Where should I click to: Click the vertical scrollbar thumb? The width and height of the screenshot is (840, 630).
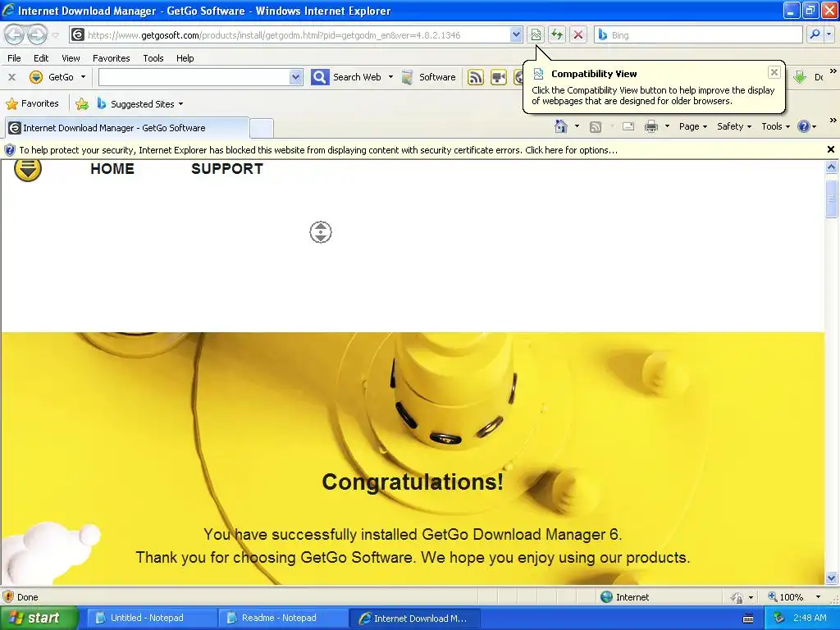coord(832,199)
